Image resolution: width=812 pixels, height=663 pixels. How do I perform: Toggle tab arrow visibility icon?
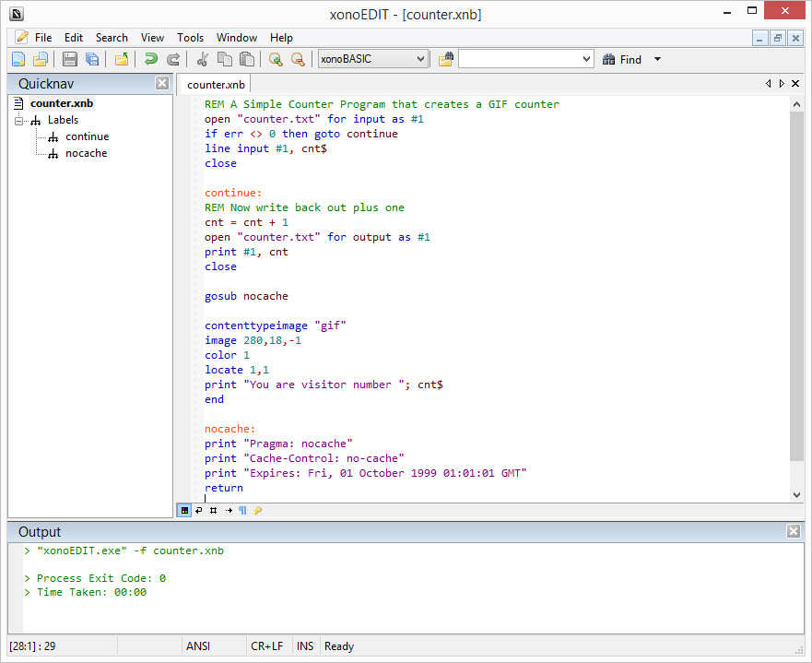click(x=229, y=511)
